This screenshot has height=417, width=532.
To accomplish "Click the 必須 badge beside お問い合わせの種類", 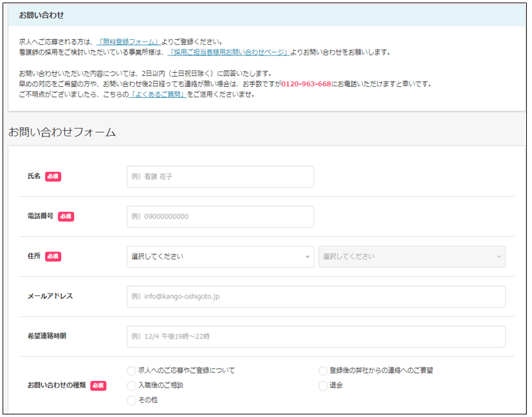I will pos(98,385).
